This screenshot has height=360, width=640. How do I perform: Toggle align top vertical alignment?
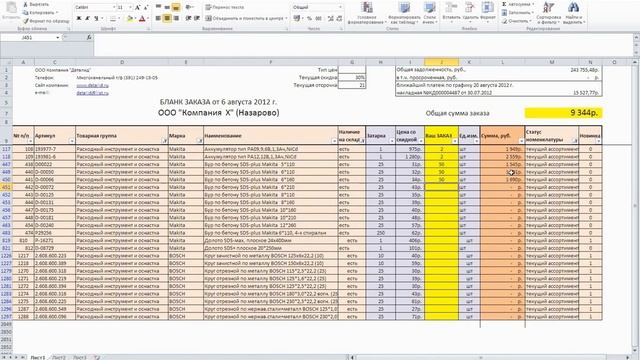pyautogui.click(x=158, y=7)
